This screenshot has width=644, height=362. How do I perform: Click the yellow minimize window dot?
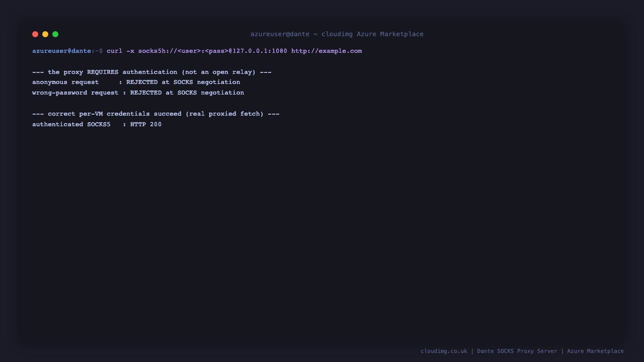coord(45,34)
